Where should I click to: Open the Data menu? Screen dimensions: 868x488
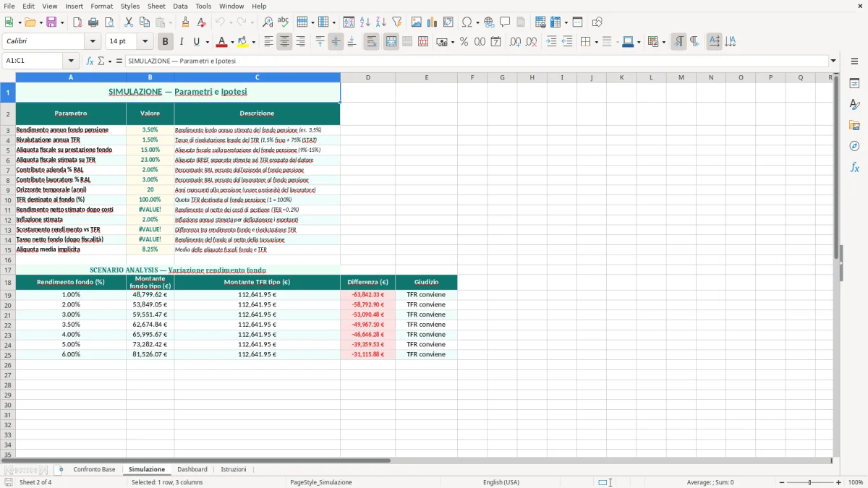tap(180, 6)
